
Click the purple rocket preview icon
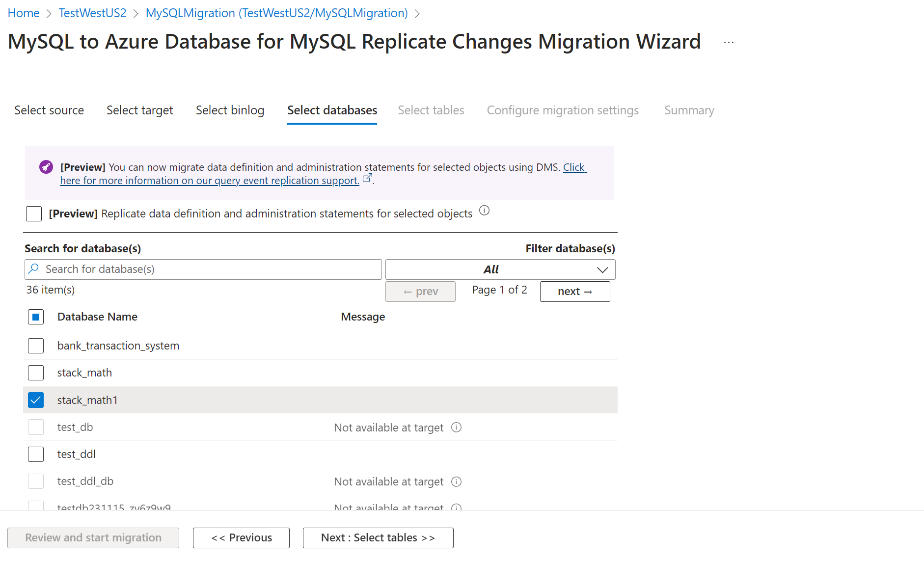point(46,167)
